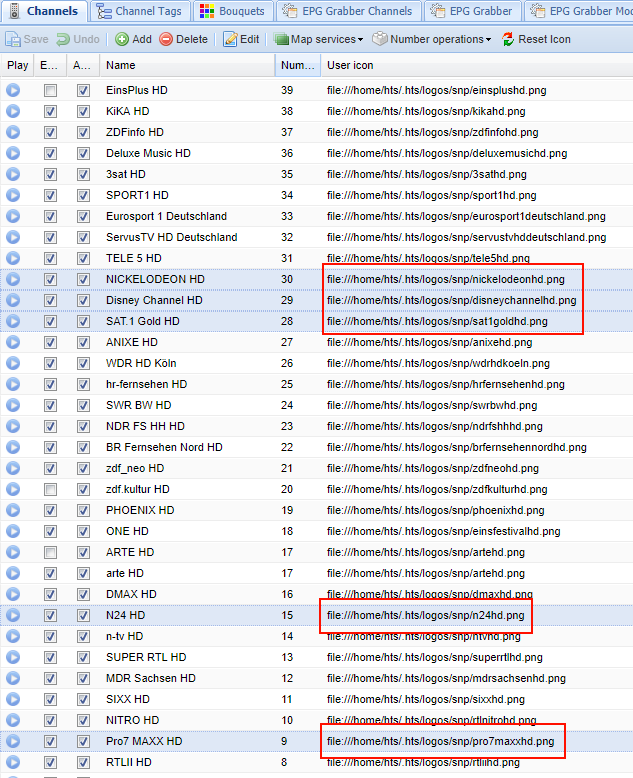This screenshot has width=633, height=778.
Task: Sort by the Number column header
Action: point(298,65)
